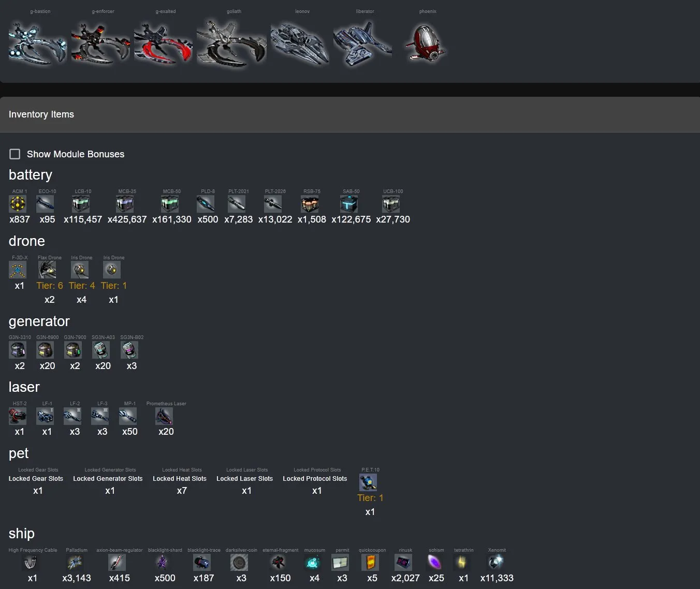
Task: Select the Xenomit resource icon
Action: pyautogui.click(x=495, y=563)
